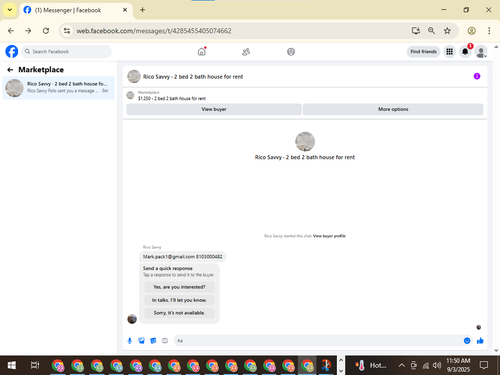Viewport: 500px width, 375px height.
Task: Open the site information icon in address bar
Action: tap(67, 31)
